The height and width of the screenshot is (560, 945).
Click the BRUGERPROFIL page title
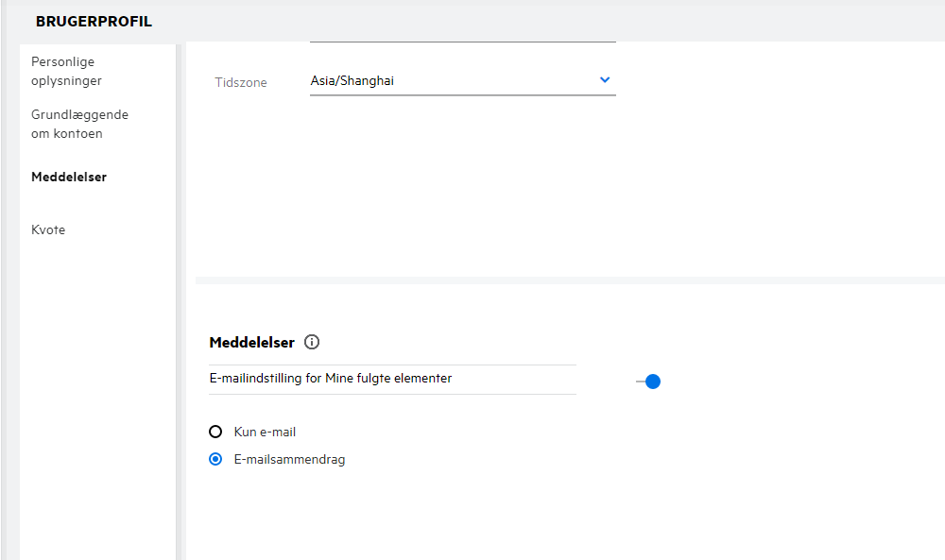94,22
